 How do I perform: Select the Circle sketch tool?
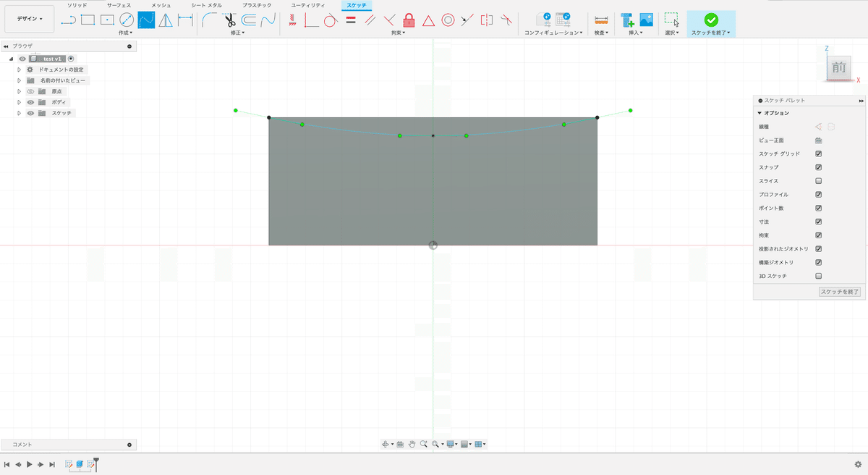[x=127, y=20]
